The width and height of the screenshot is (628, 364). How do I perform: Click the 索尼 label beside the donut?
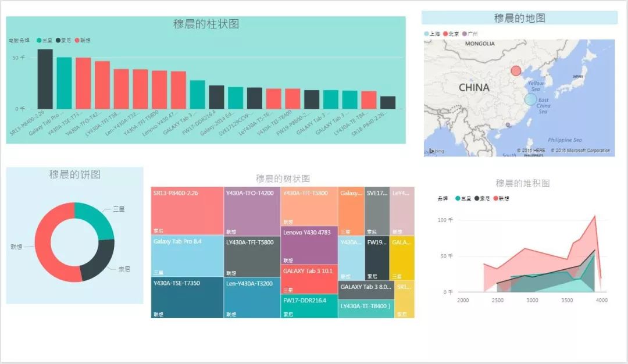pyautogui.click(x=124, y=269)
